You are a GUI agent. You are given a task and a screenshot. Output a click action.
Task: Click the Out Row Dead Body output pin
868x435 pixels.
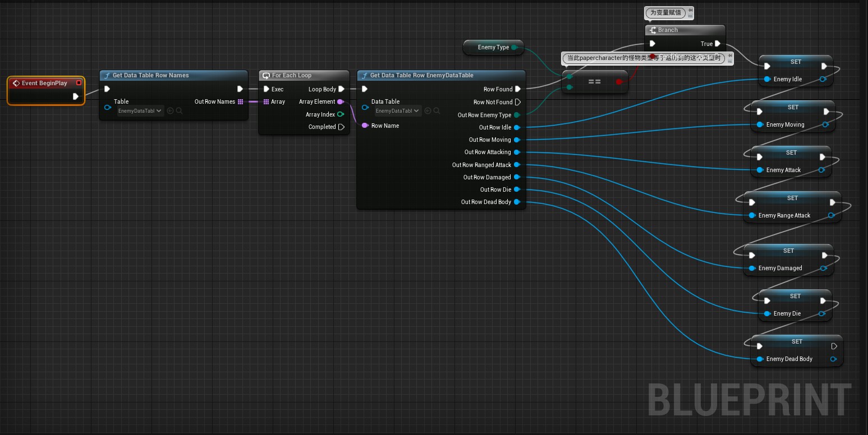click(x=517, y=202)
